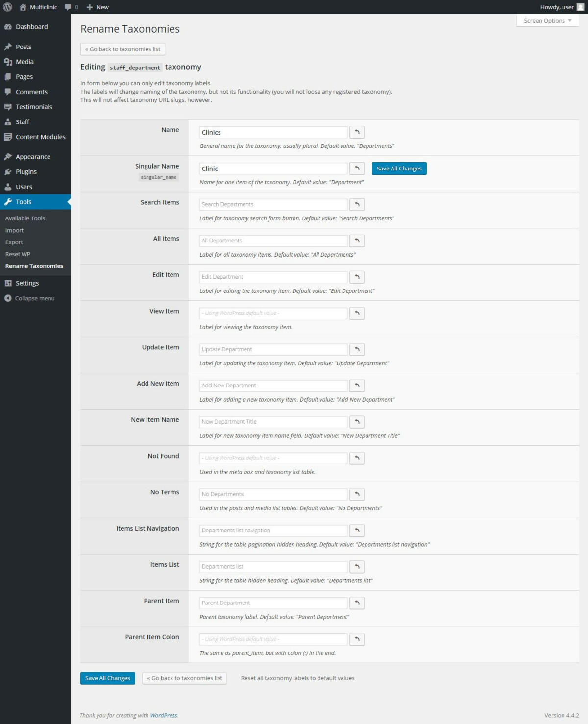Click the Pages sidebar icon
588x724 pixels.
pyautogui.click(x=8, y=76)
